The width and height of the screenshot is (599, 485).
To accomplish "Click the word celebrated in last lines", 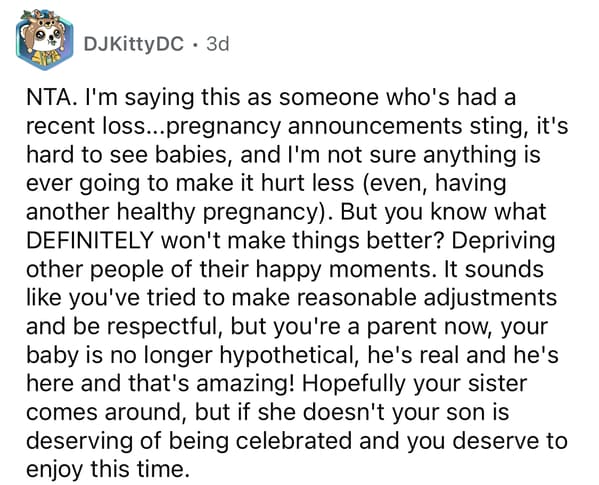I will click(x=293, y=441).
